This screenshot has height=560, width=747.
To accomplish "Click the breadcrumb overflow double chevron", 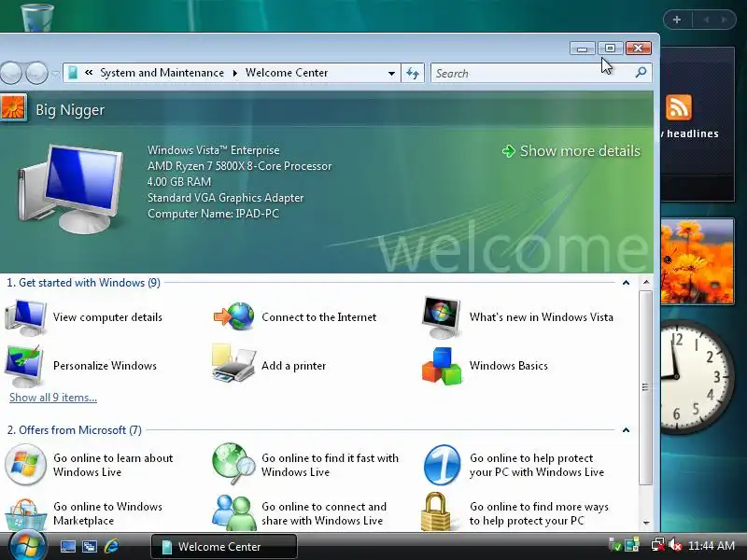I will (89, 73).
